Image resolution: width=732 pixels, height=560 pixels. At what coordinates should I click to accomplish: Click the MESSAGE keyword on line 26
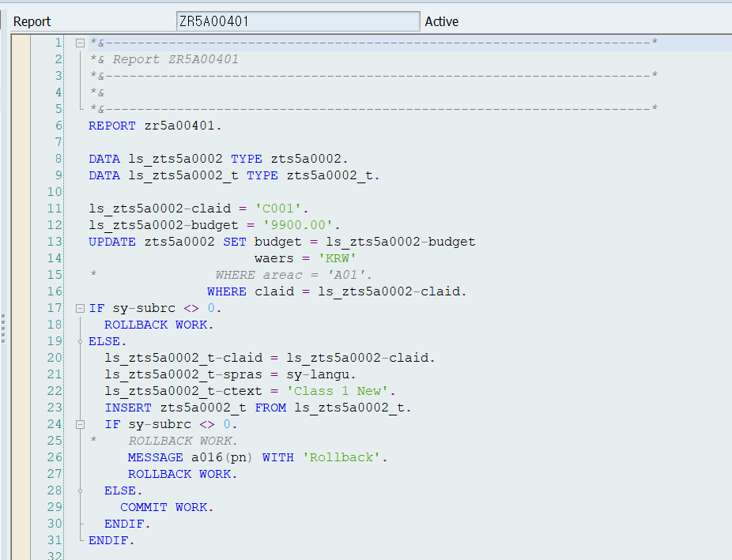tap(156, 457)
